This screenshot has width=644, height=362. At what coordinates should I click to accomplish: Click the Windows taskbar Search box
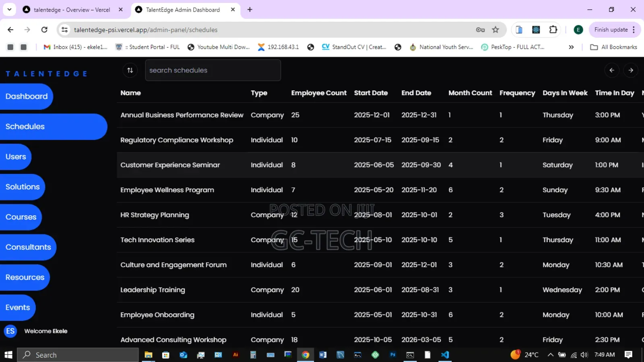point(78,355)
